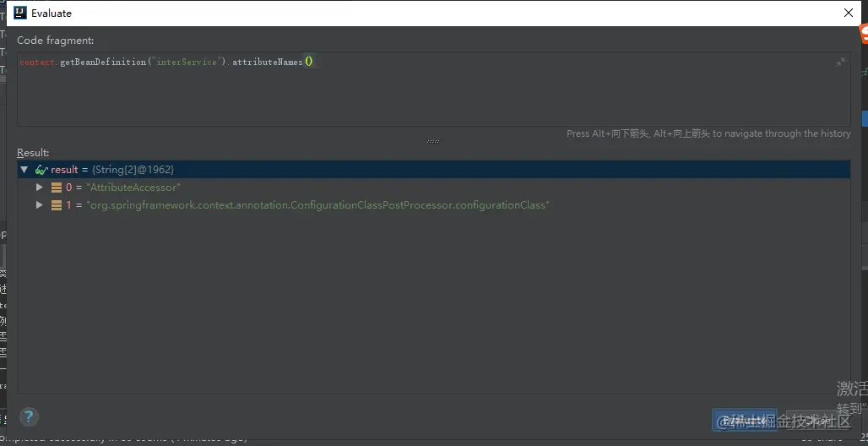Select the ConfigurationClassPostProcessor.configurationClass value
Image resolution: width=868 pixels, height=446 pixels.
[x=317, y=205]
